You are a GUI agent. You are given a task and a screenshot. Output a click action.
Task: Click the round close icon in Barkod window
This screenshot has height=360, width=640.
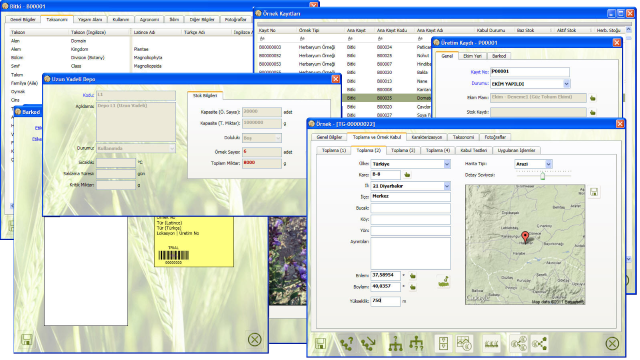(x=255, y=340)
